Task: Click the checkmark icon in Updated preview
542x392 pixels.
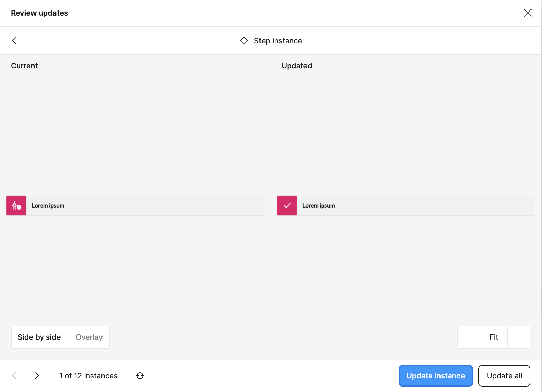Action: pyautogui.click(x=287, y=205)
